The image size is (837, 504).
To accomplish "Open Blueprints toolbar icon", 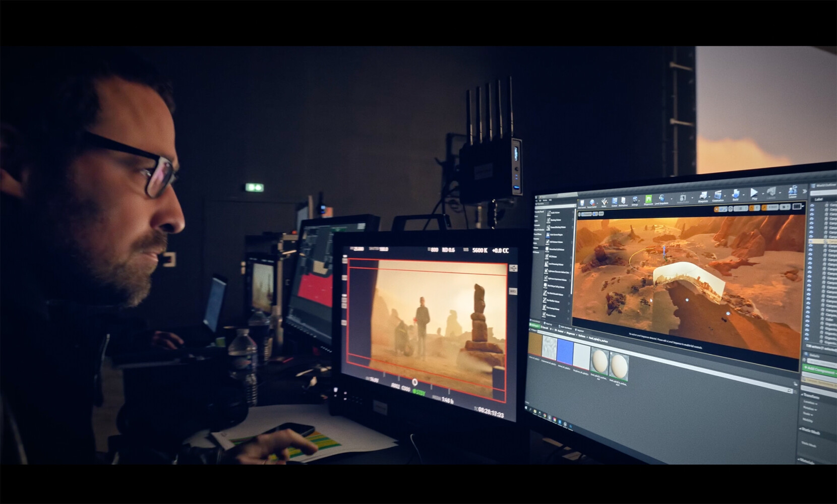I will pyautogui.click(x=703, y=197).
